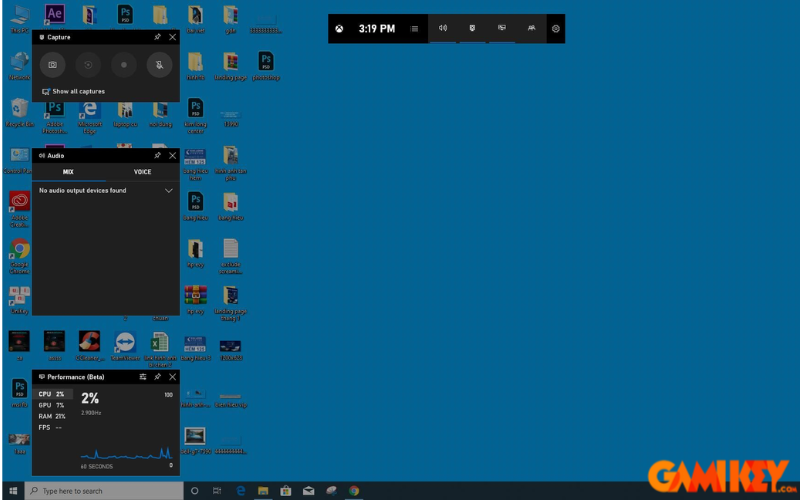The image size is (800, 500).
Task: Select the 'laptop cu' folder on desktop
Action: pyautogui.click(x=125, y=114)
